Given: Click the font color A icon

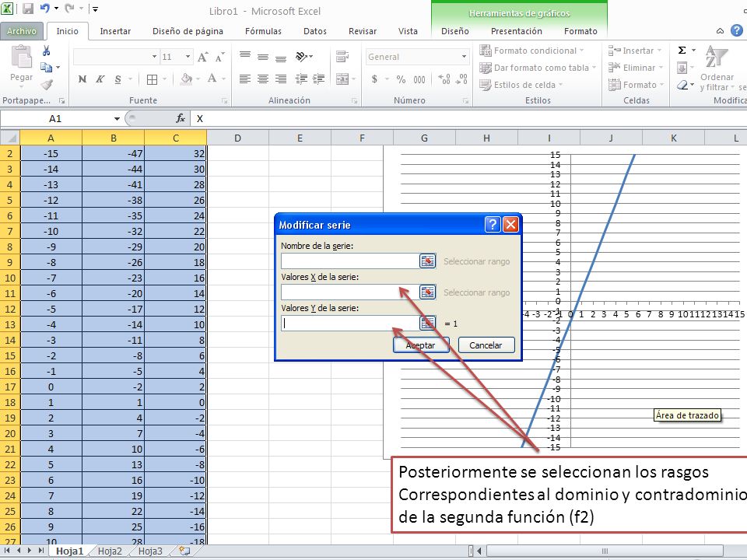Looking at the screenshot, I should point(212,79).
